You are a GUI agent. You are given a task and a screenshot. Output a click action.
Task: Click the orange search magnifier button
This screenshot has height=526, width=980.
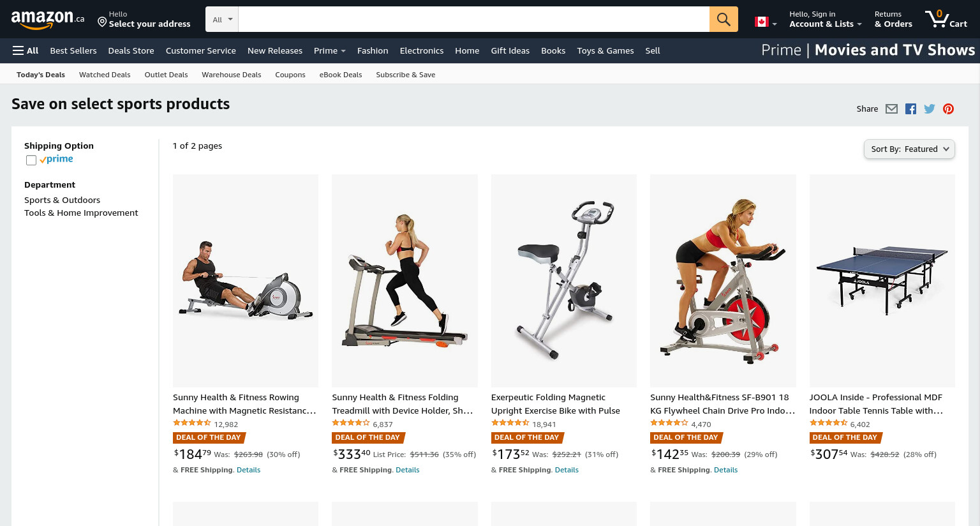tap(724, 19)
